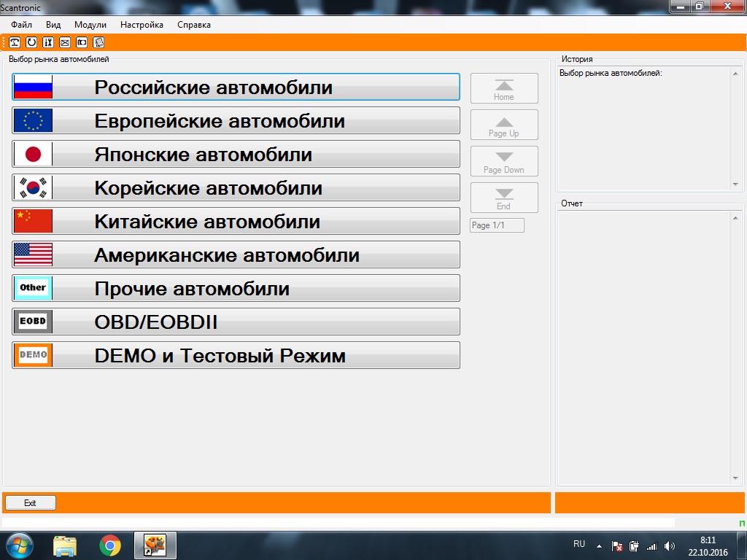Launch Google Chrome from taskbar
Image resolution: width=747 pixels, height=560 pixels.
tap(110, 545)
